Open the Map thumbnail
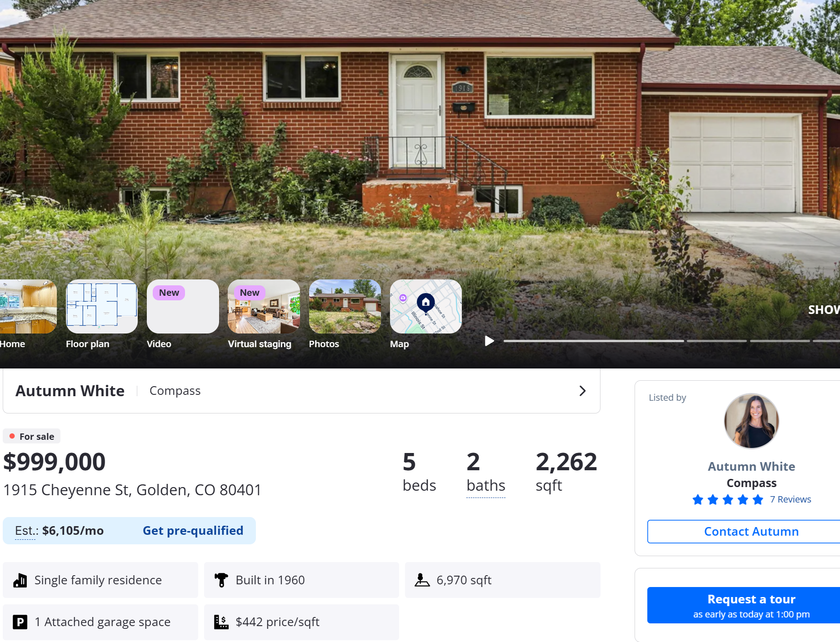Screen dimensions: 840x642 point(426,306)
